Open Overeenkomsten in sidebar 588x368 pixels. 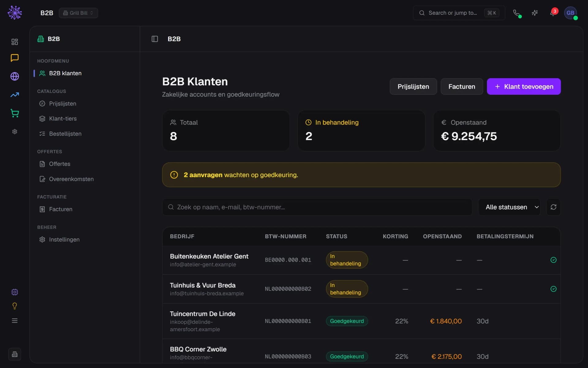coord(85,179)
